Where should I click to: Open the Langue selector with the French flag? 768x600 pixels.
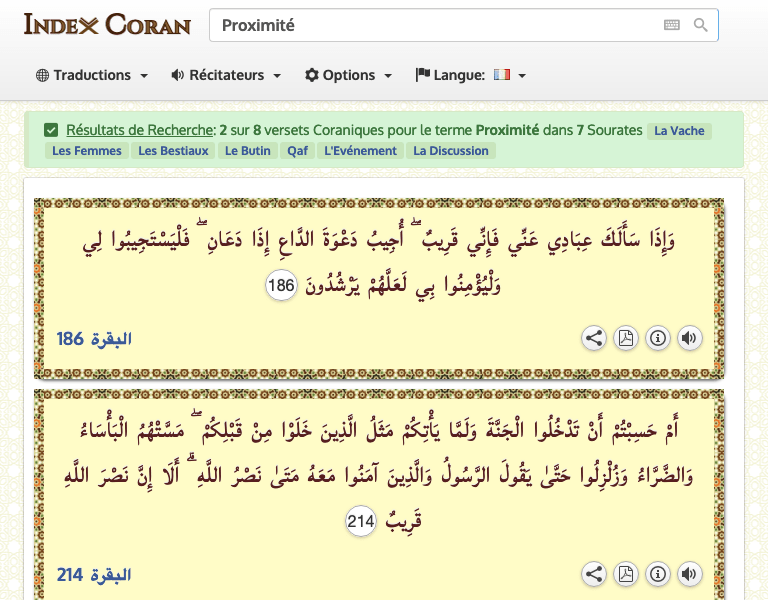coord(471,75)
